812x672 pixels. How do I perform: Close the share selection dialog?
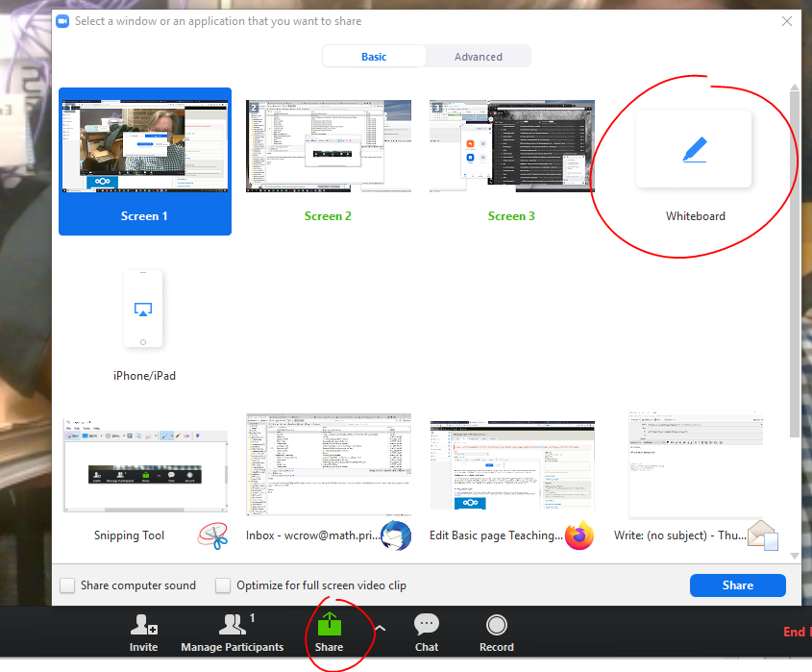787,21
